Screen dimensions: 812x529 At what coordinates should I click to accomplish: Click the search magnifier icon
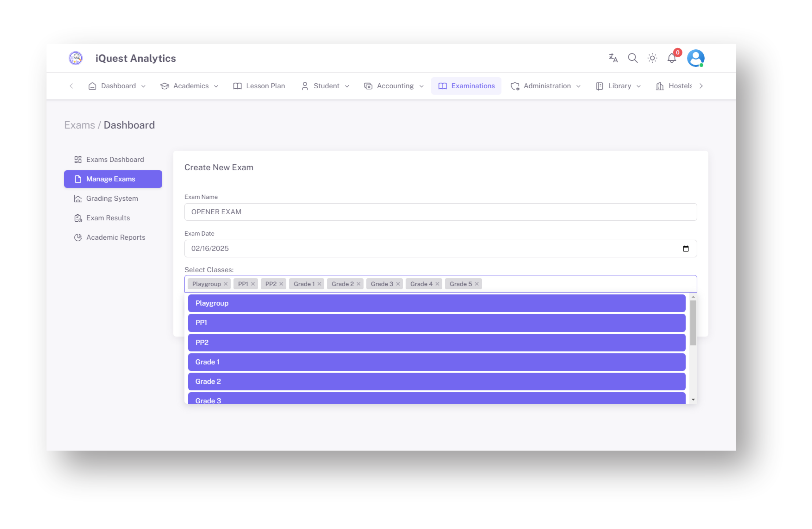(x=633, y=58)
